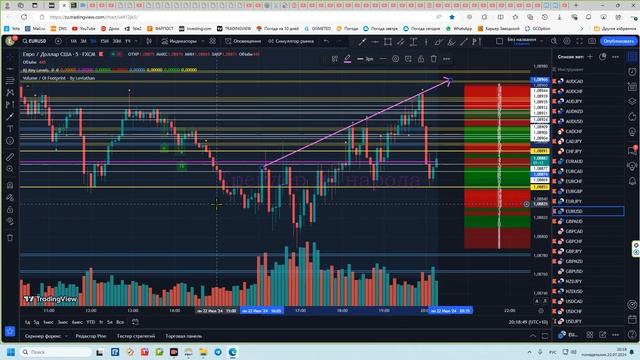The width and height of the screenshot is (640, 360).
Task: Select the rectangle favorite tool
Action: (388, 41)
